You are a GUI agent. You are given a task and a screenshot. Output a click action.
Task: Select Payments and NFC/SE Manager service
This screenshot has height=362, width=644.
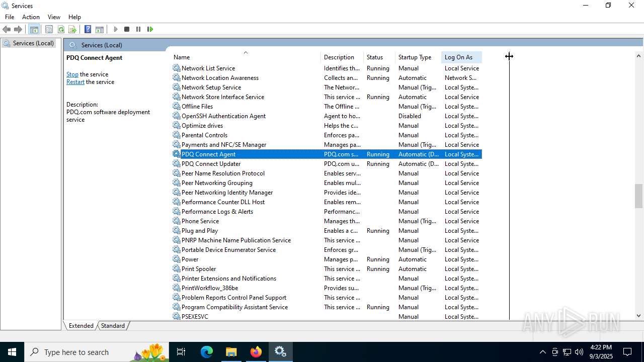[x=327, y=144]
